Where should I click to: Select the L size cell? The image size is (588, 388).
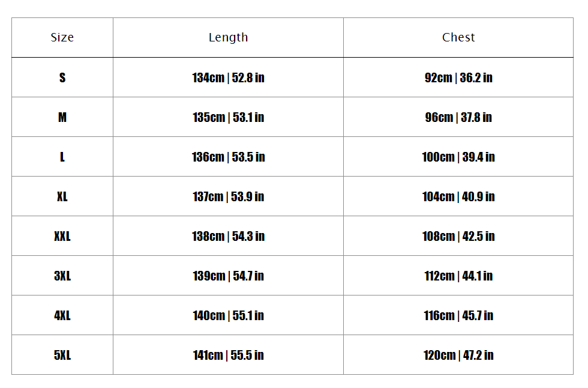click(62, 157)
